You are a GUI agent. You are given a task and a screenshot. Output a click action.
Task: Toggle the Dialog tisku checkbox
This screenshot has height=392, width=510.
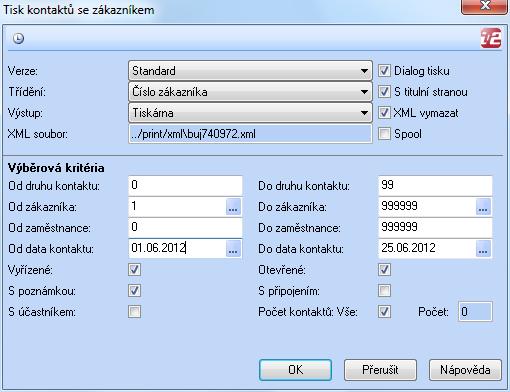tap(384, 71)
